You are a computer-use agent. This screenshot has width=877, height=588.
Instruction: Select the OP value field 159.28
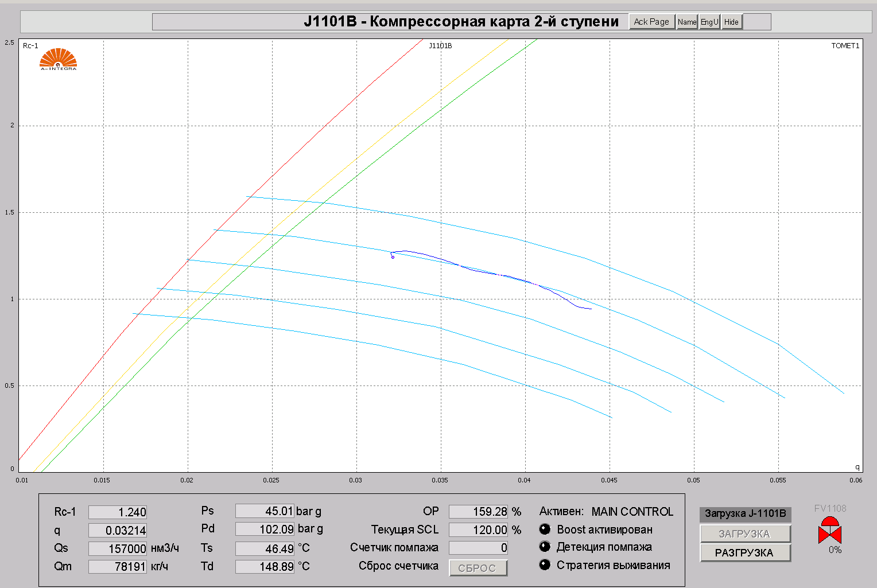(478, 511)
